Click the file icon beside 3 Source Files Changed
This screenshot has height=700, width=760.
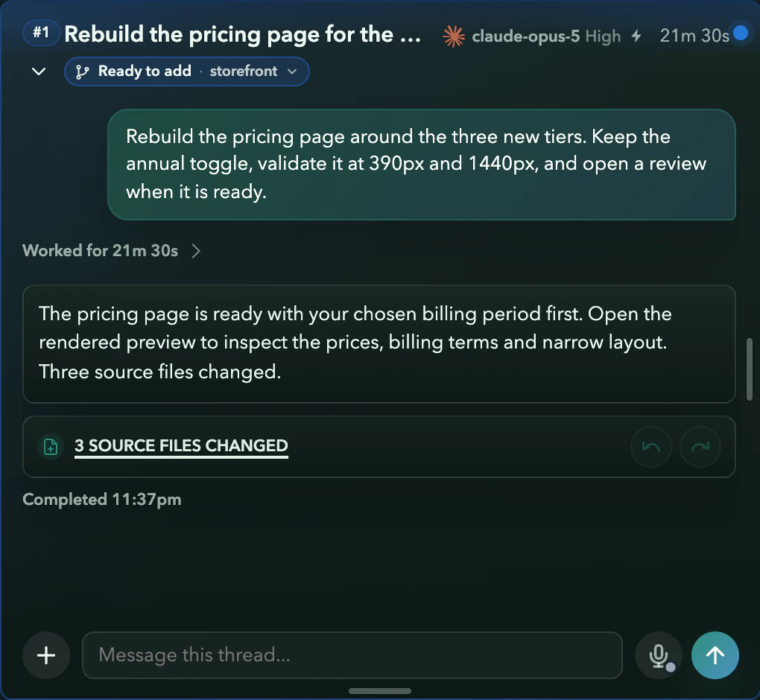(x=51, y=447)
